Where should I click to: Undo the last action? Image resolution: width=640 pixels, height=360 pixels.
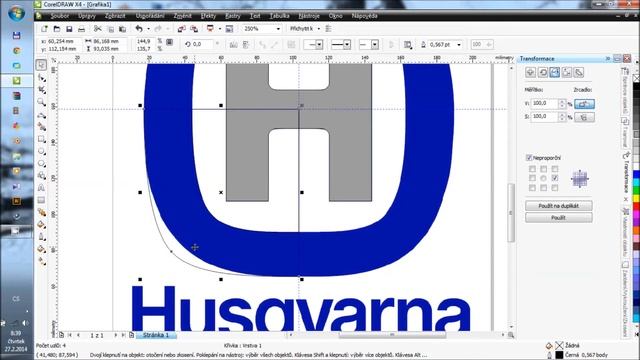click(x=139, y=29)
